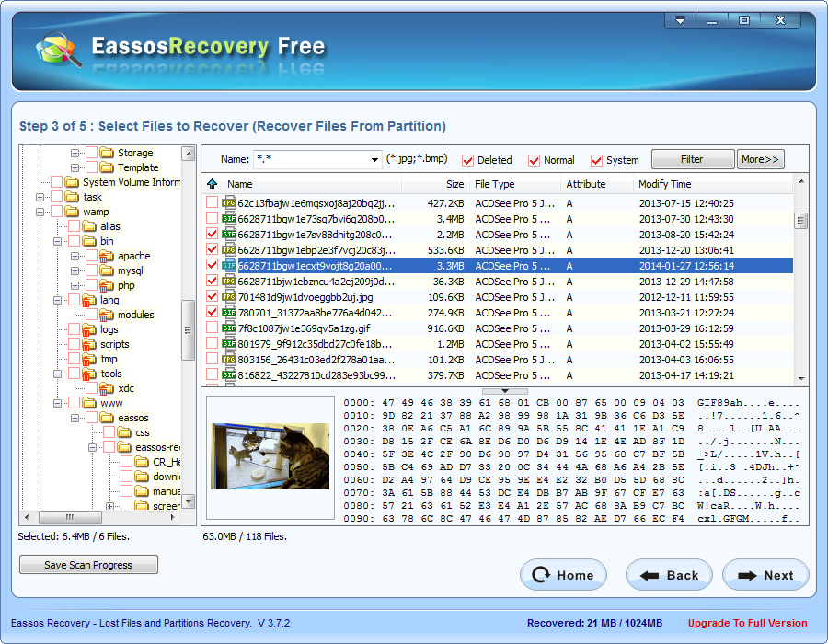This screenshot has height=644, width=828.
Task: Click the php deleted folder icon
Action: pos(107,285)
